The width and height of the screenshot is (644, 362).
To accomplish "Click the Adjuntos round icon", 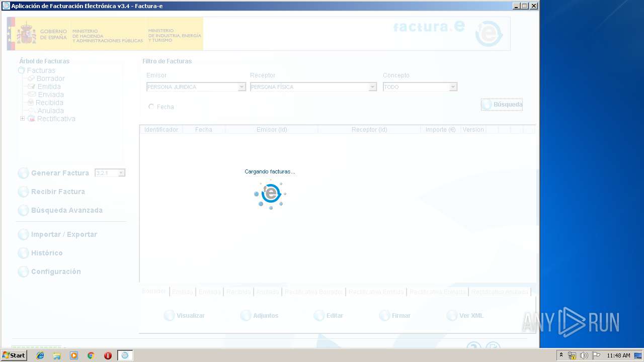I will click(x=246, y=316).
